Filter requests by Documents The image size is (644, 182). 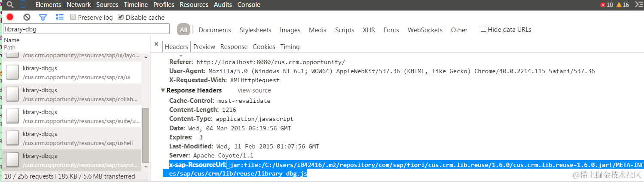(x=215, y=30)
